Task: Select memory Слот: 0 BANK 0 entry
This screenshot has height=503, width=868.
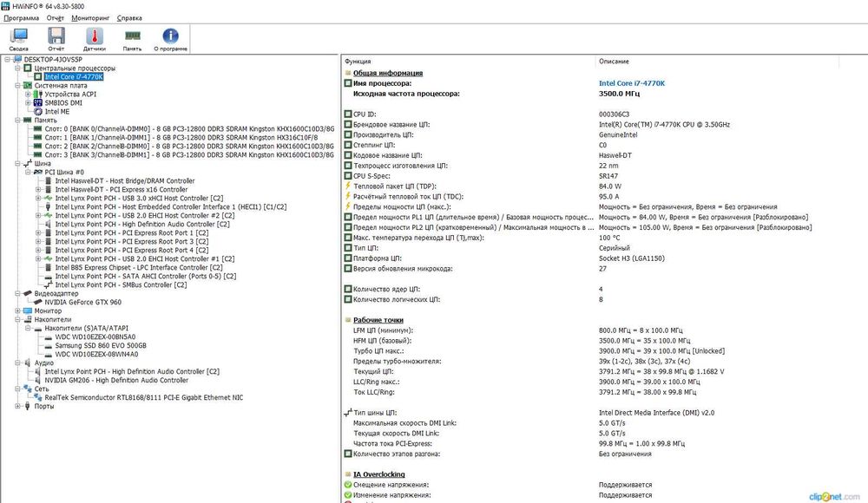Action: 189,129
